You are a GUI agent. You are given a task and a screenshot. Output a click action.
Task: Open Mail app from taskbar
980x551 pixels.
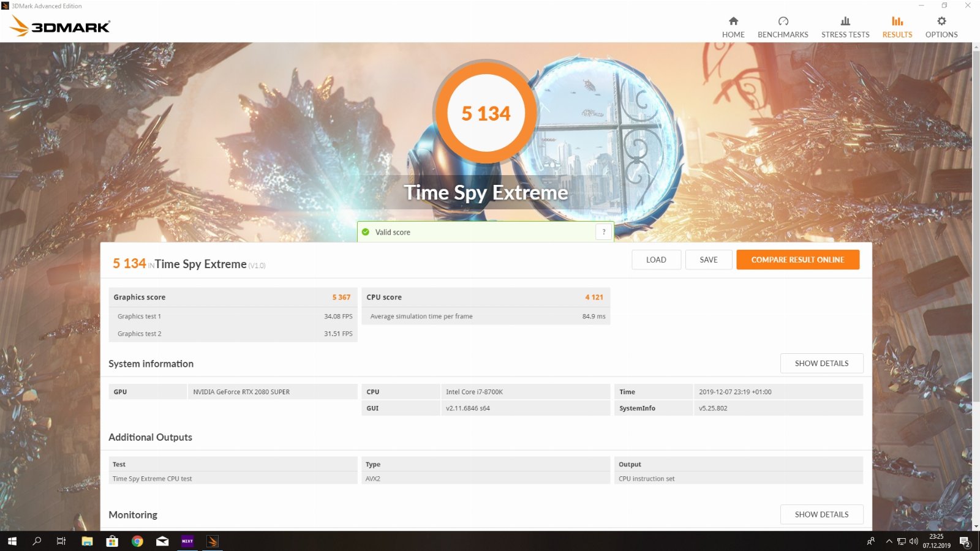[162, 541]
